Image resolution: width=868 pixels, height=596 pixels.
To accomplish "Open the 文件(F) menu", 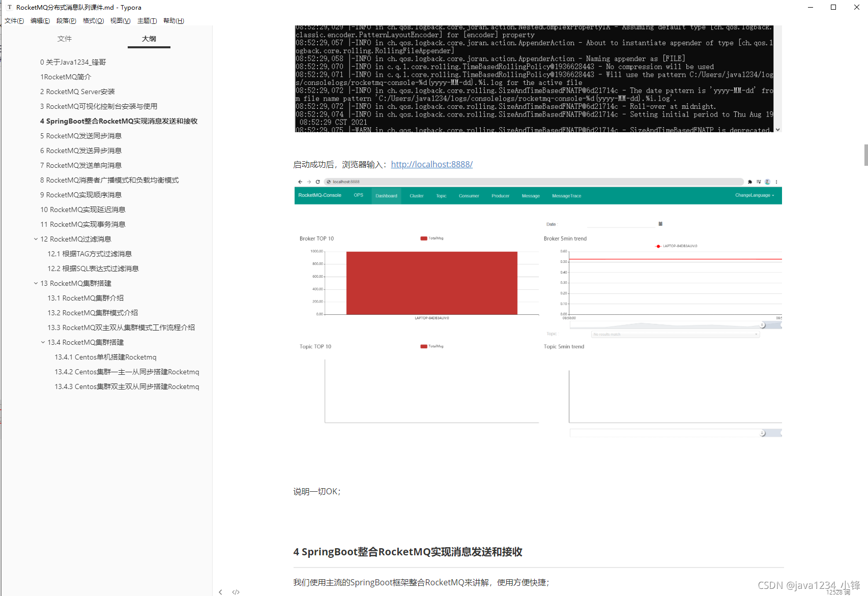I will click(x=14, y=21).
